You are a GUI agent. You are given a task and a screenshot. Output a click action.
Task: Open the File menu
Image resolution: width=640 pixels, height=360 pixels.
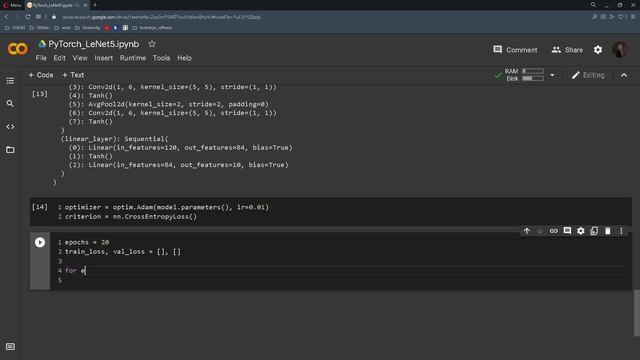point(41,58)
